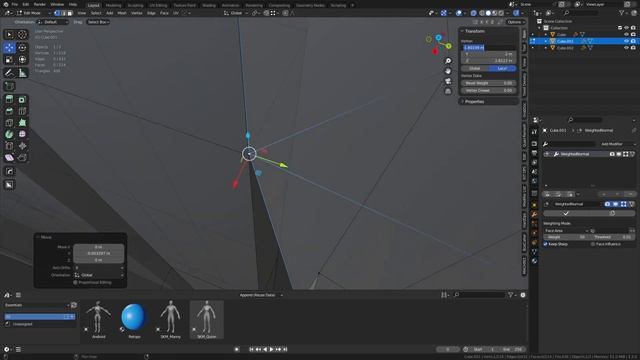Open the Add Modifier dropdown
The width and height of the screenshot is (640, 360).
[613, 144]
